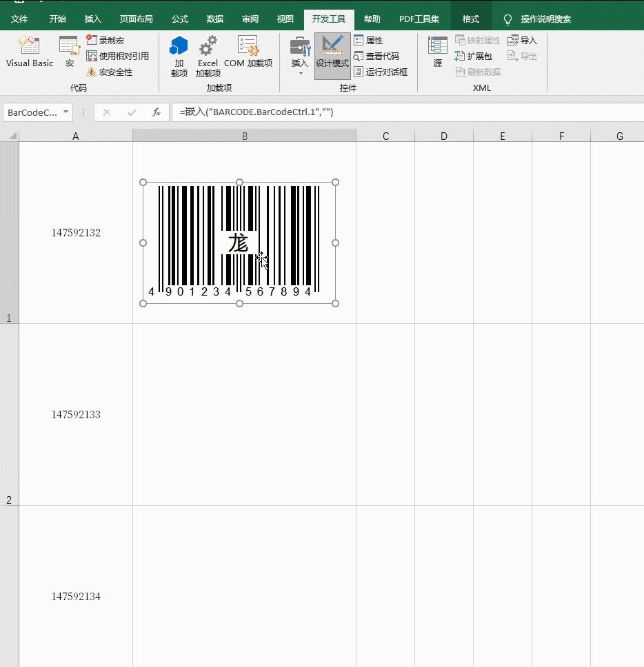Click the insert function fx button
The width and height of the screenshot is (644, 667).
(x=157, y=112)
